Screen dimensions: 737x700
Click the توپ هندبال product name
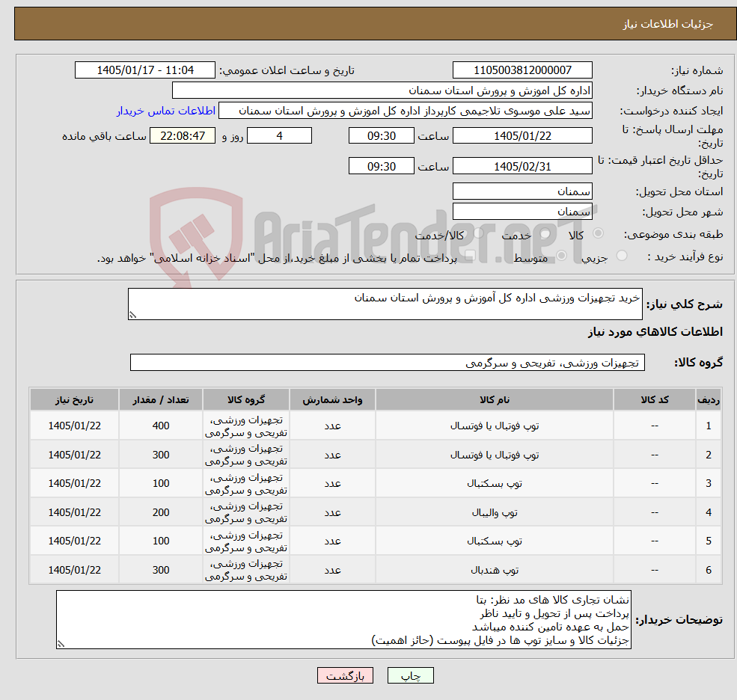point(495,570)
